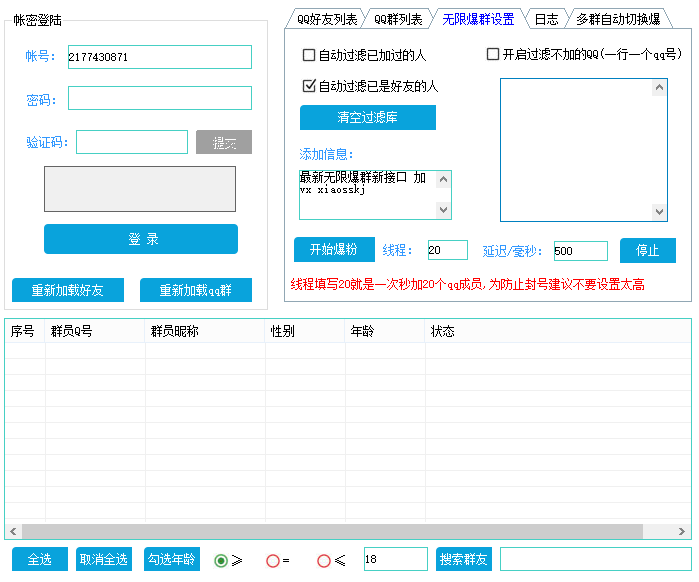Select the 无限爆群设置 tab
This screenshot has width=699, height=582.
(x=478, y=19)
